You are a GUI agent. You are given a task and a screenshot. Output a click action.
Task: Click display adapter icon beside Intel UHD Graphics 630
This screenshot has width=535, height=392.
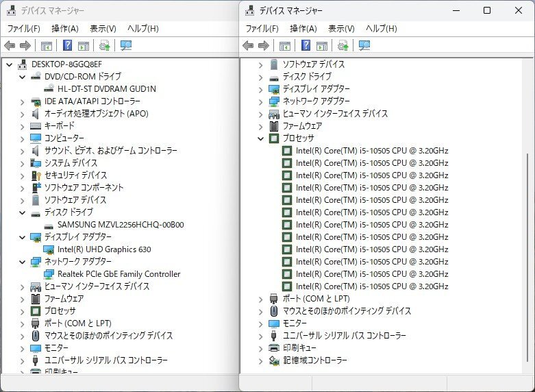click(x=49, y=249)
